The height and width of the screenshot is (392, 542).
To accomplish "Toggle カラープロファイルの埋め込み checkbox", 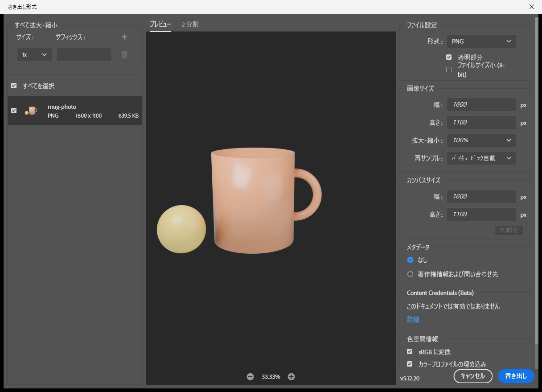I will point(410,364).
